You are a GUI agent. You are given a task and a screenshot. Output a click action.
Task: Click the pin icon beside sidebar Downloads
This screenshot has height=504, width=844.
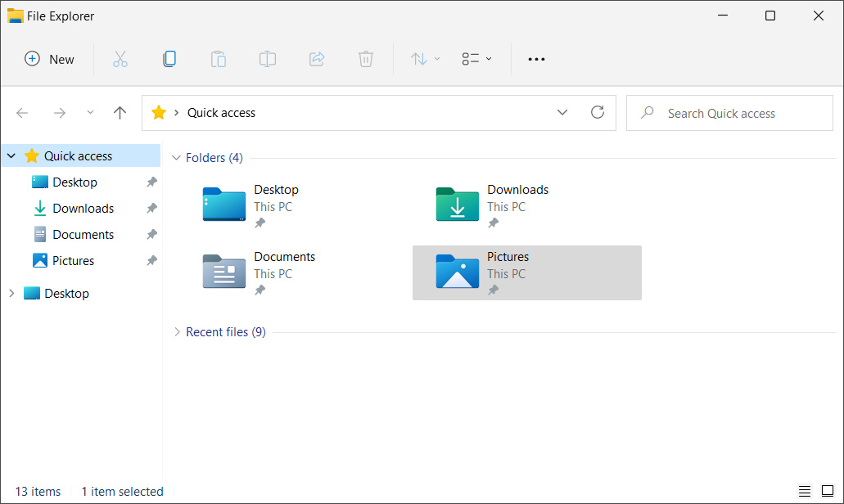pyautogui.click(x=151, y=208)
